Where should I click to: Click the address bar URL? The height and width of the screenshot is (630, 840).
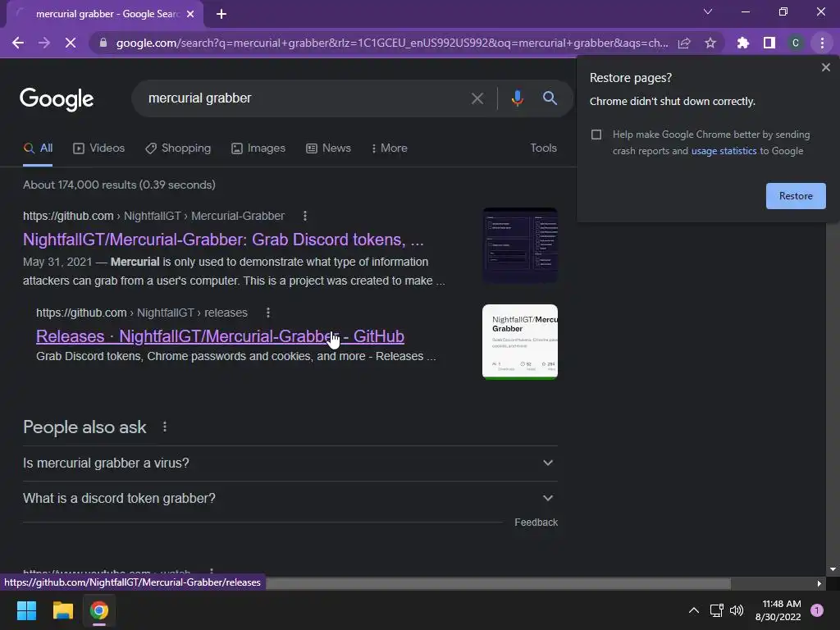(x=392, y=43)
